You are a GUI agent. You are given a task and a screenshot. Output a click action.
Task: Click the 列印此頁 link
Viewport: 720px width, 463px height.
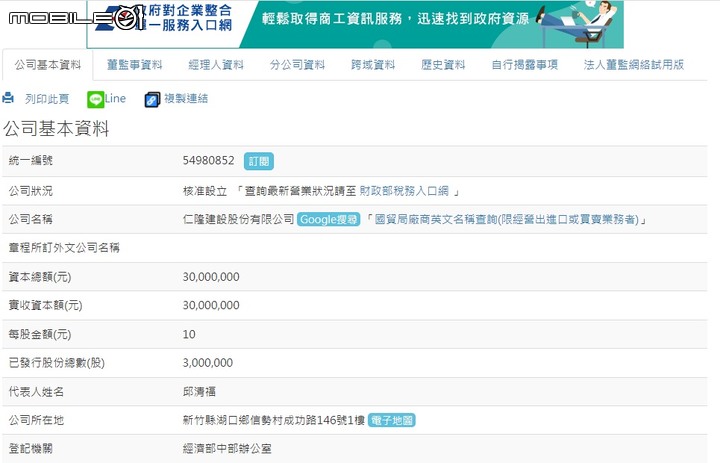pos(47,99)
